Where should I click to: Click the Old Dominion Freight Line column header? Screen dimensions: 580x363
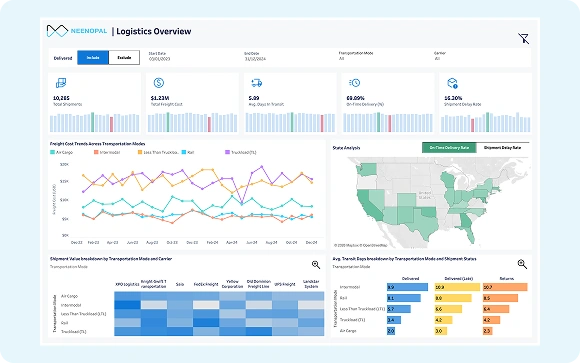[259, 284]
